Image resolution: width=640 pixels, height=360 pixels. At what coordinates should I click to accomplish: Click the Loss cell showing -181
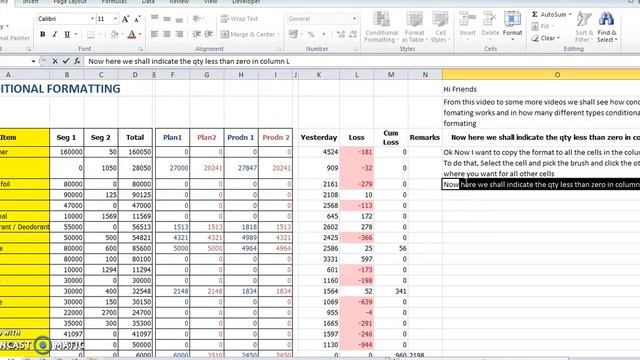[x=357, y=152]
